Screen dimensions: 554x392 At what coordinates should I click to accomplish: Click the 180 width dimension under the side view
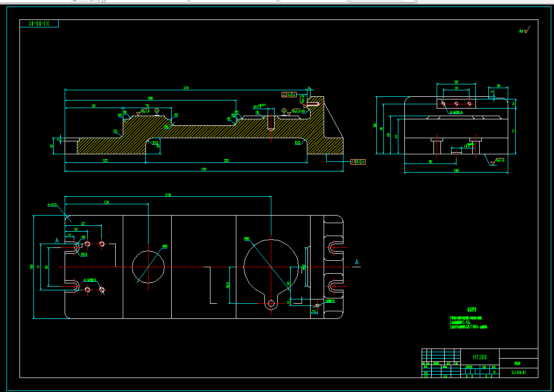pyautogui.click(x=456, y=171)
